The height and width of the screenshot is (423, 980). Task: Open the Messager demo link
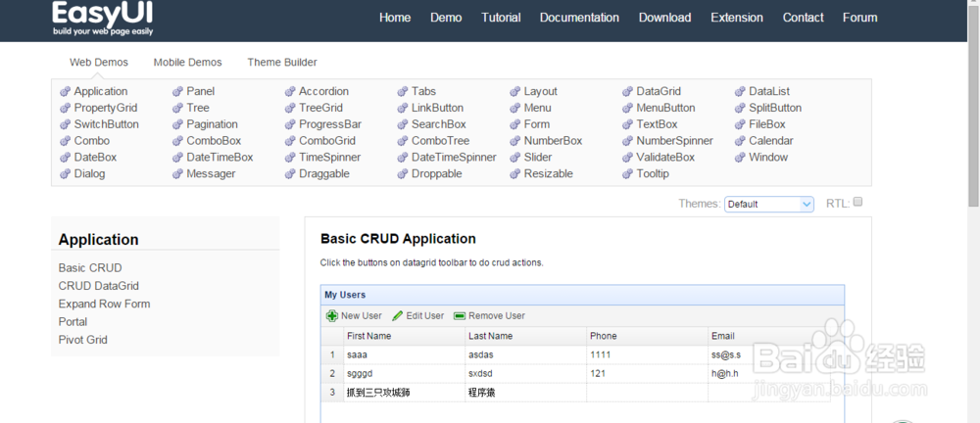[211, 174]
